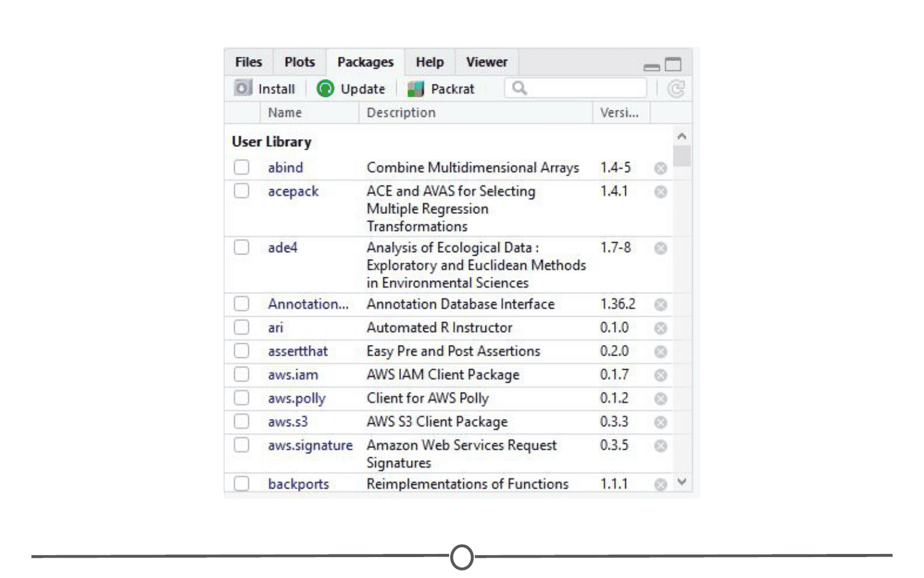924x578 pixels.
Task: Check the acepack package checkbox
Action: coord(241,190)
